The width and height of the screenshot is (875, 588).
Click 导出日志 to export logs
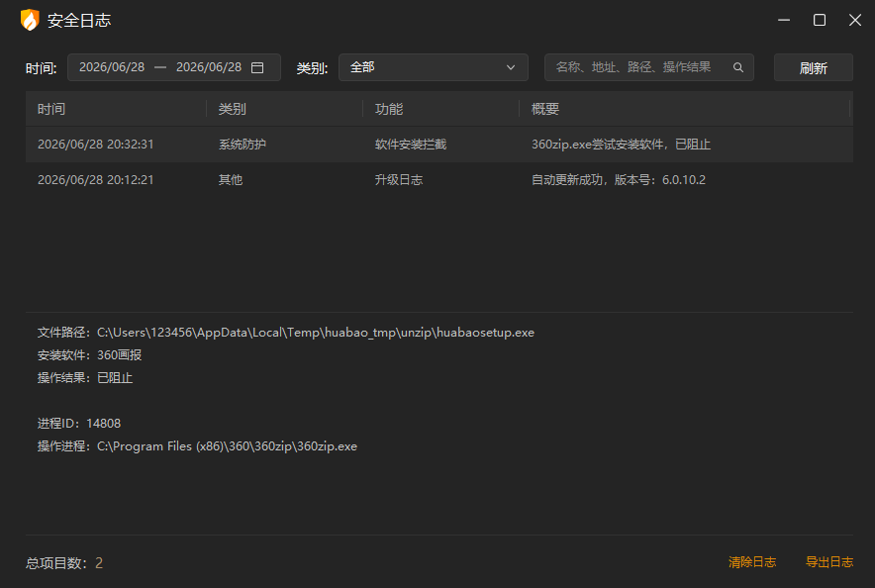coord(829,562)
